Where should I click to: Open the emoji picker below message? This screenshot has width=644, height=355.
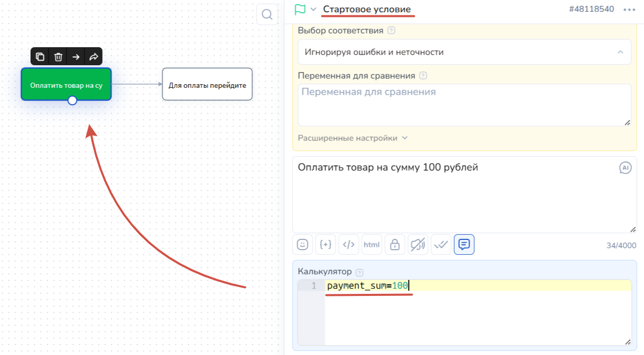(303, 245)
